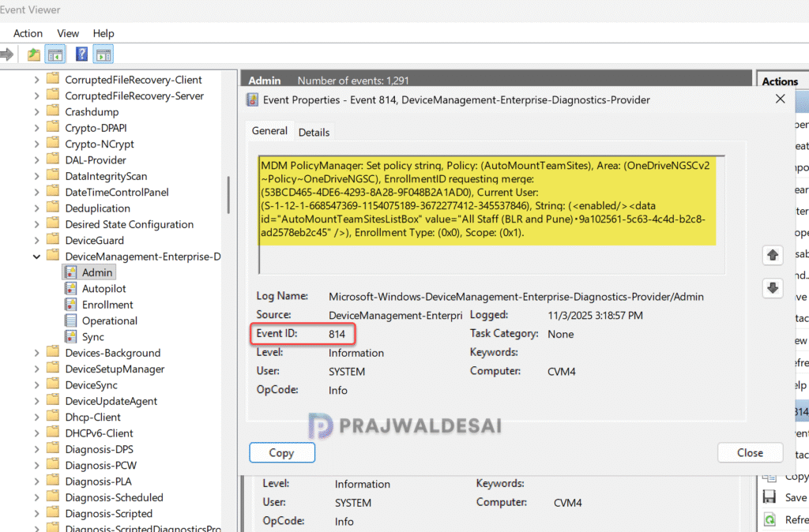The height and width of the screenshot is (532, 809).
Task: Open the Help toolbar icon
Action: pos(81,54)
